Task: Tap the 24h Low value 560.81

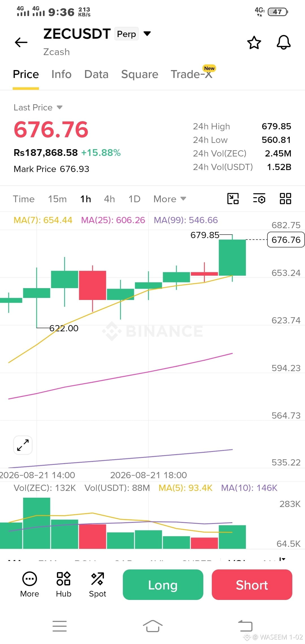Action: (x=276, y=140)
